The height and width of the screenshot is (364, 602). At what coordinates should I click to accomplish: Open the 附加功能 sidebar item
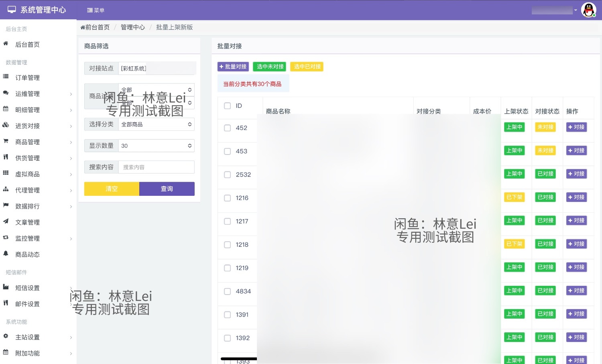coord(27,353)
